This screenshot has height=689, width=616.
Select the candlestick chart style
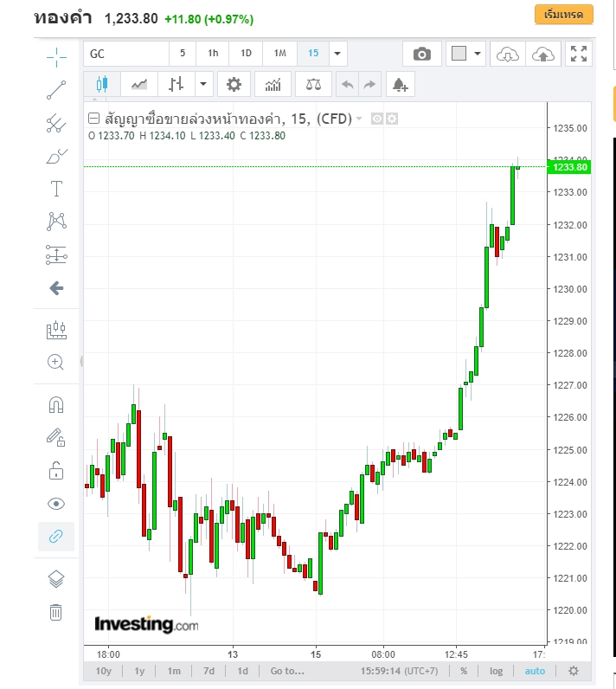pos(102,84)
